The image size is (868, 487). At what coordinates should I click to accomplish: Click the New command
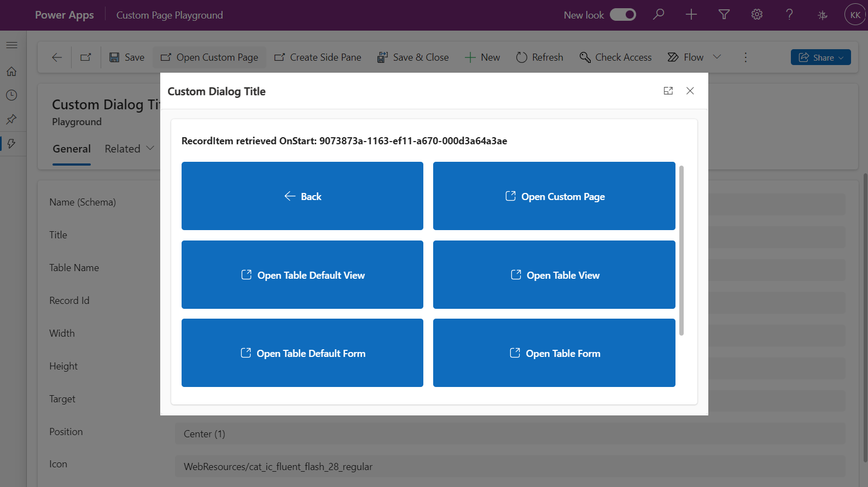[482, 57]
